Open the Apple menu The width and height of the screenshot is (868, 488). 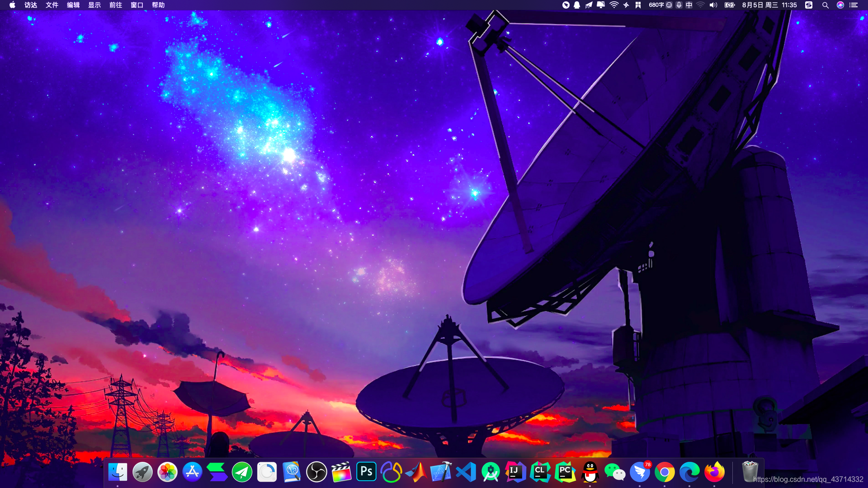coord(12,5)
